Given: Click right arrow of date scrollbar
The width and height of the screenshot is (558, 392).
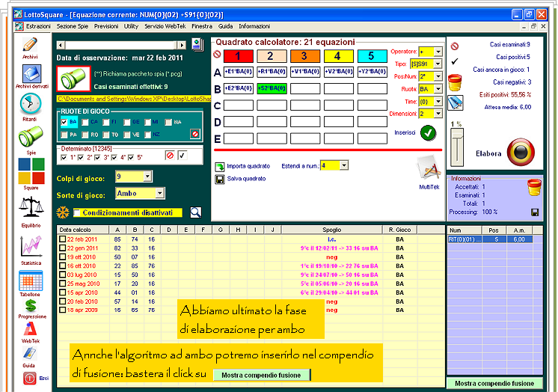Looking at the screenshot, I should click(182, 45).
